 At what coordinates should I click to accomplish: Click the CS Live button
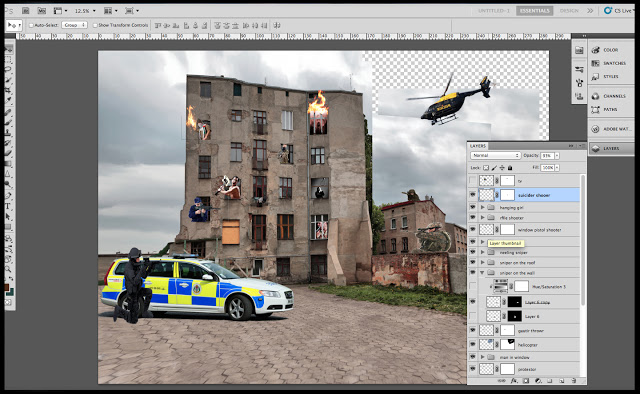pos(619,11)
